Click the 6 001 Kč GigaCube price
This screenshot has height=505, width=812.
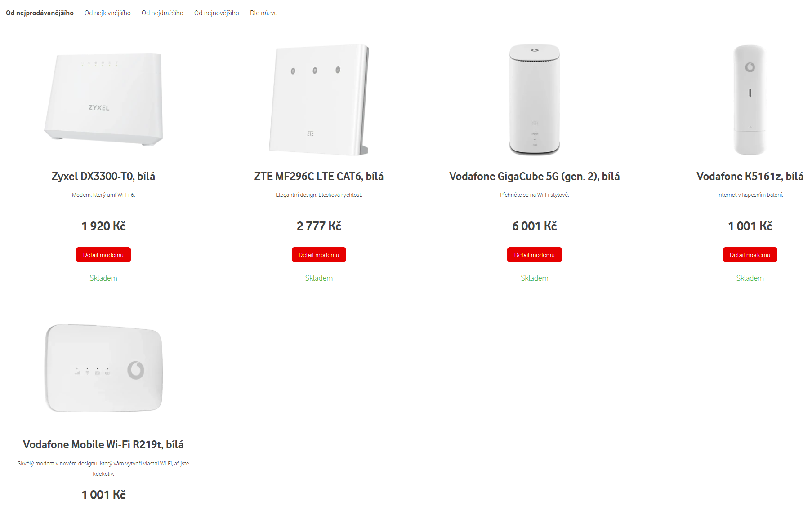coord(534,226)
